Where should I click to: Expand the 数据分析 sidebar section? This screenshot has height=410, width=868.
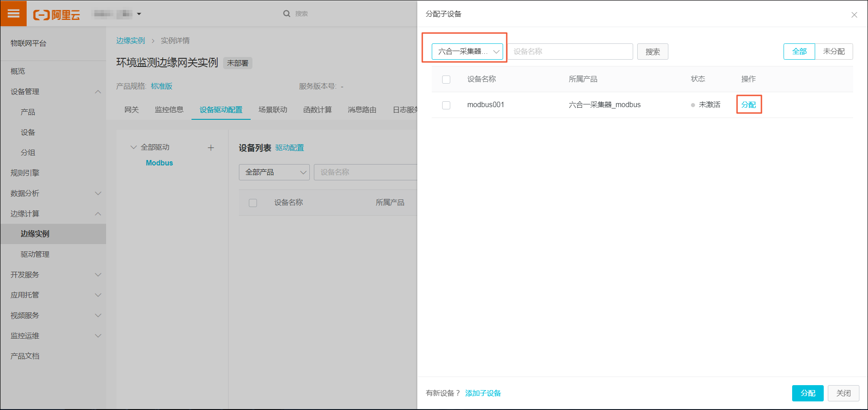[x=98, y=193]
